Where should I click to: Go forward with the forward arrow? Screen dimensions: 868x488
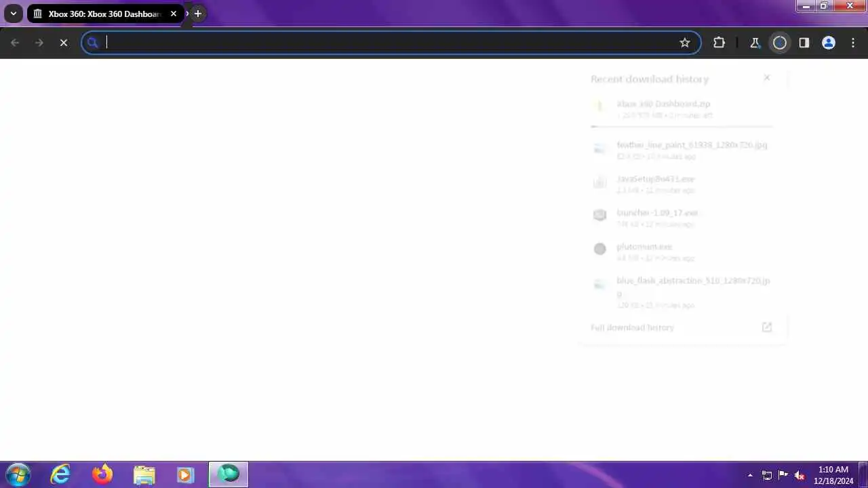point(39,43)
